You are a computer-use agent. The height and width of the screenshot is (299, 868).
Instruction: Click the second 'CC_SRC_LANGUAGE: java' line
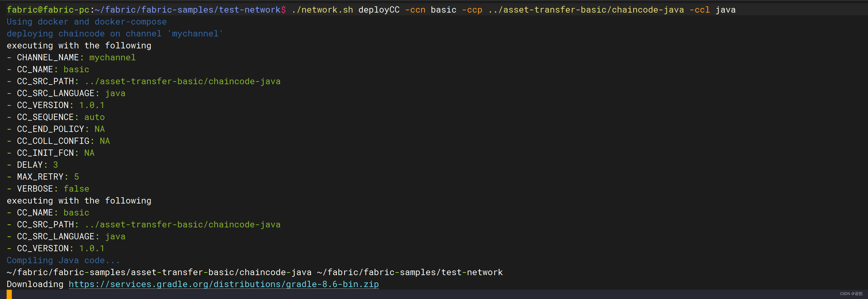(66, 237)
